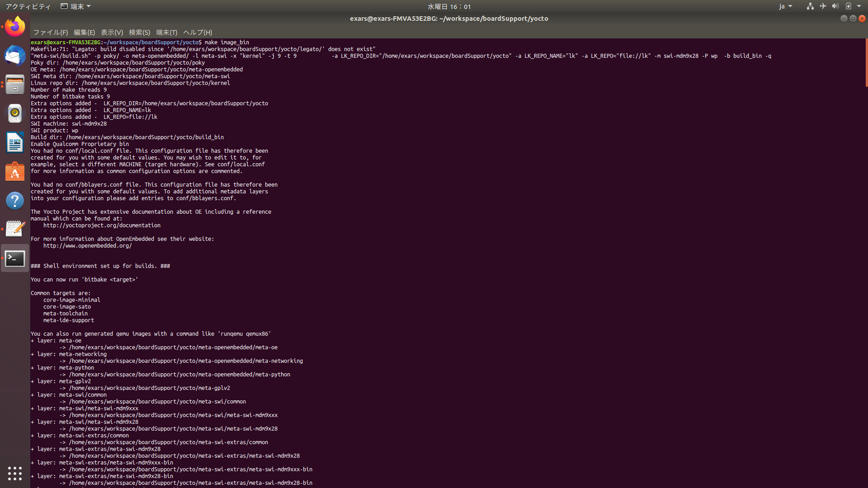The height and width of the screenshot is (488, 868).
Task: Open the Help question mark icon
Action: point(15,201)
